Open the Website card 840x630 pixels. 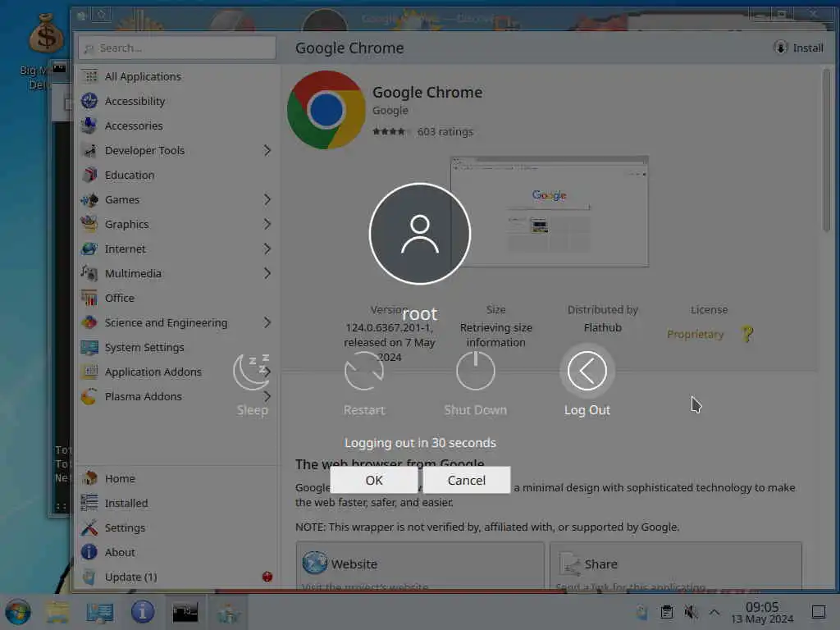pyautogui.click(x=420, y=566)
